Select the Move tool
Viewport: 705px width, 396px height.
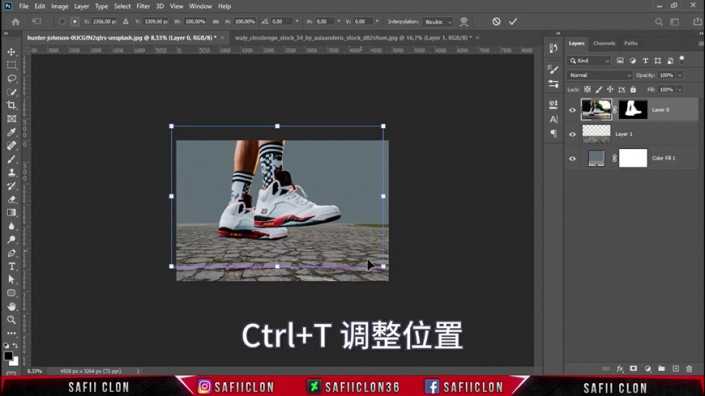12,52
